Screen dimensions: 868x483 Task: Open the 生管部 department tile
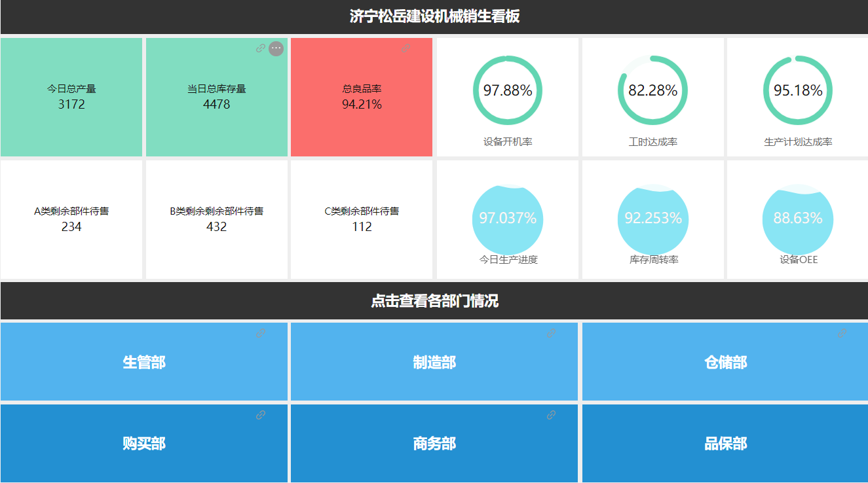pos(144,362)
